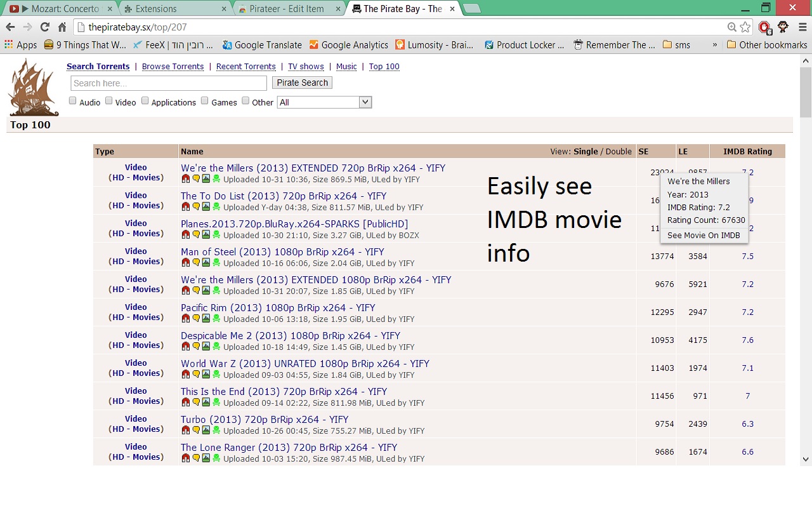Open the Apps bookmarks shortcut

(21, 45)
